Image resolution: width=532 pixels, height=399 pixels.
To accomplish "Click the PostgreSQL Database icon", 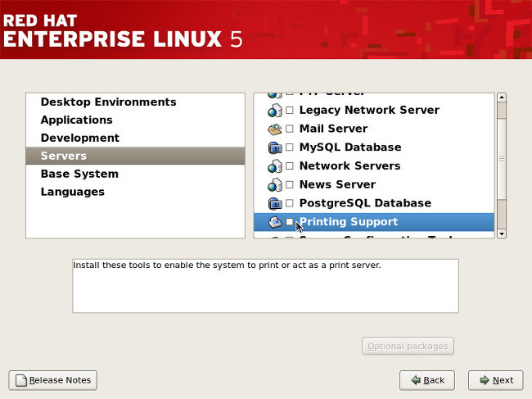I will pos(275,203).
